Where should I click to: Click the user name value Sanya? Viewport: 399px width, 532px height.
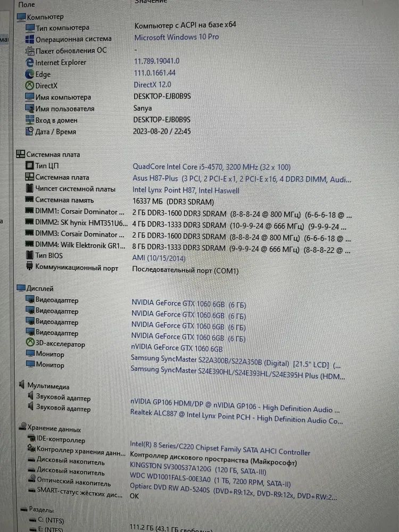(x=143, y=108)
